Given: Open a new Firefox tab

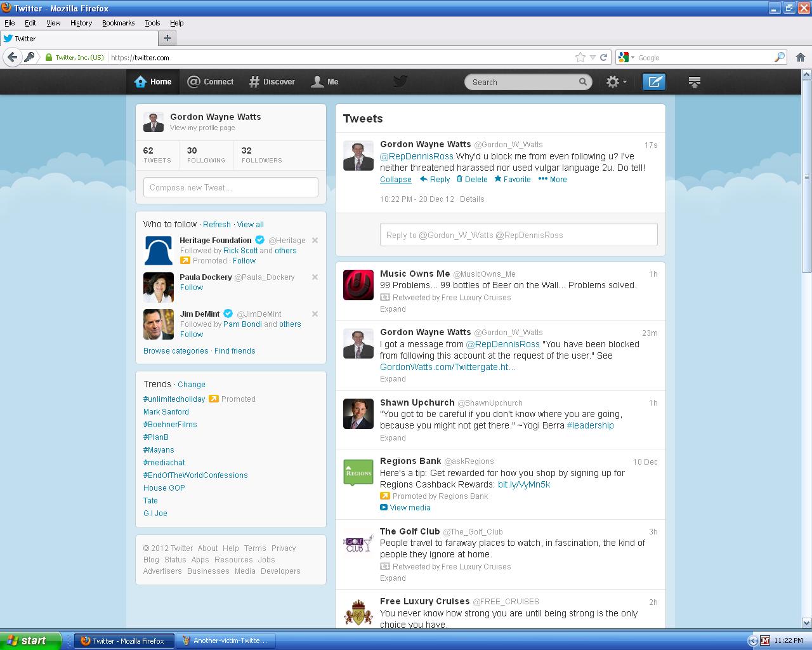Looking at the screenshot, I should 167,38.
